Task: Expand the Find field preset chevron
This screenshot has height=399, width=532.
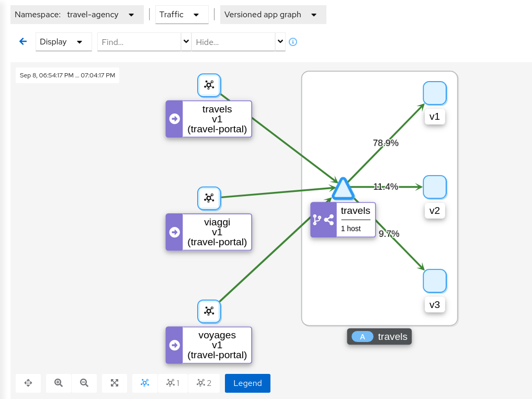Action: [186, 42]
